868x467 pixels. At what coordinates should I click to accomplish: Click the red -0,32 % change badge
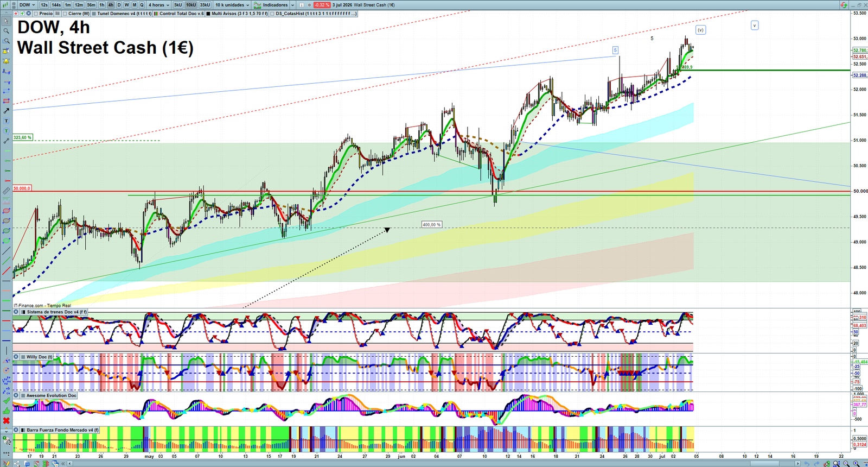[x=322, y=5]
